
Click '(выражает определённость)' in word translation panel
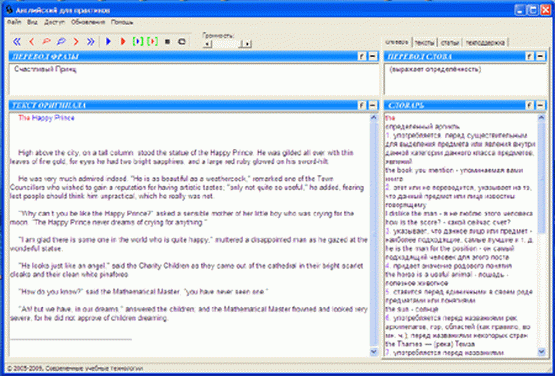435,69
